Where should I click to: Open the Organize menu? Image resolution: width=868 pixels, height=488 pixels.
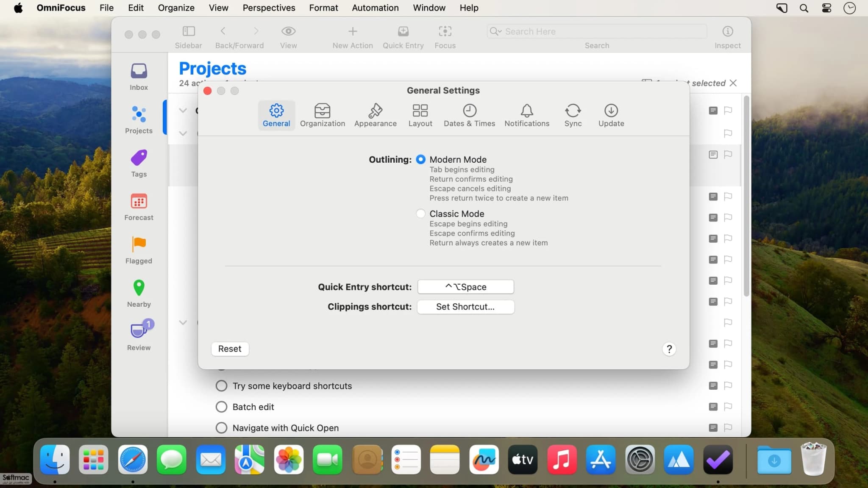pos(176,8)
